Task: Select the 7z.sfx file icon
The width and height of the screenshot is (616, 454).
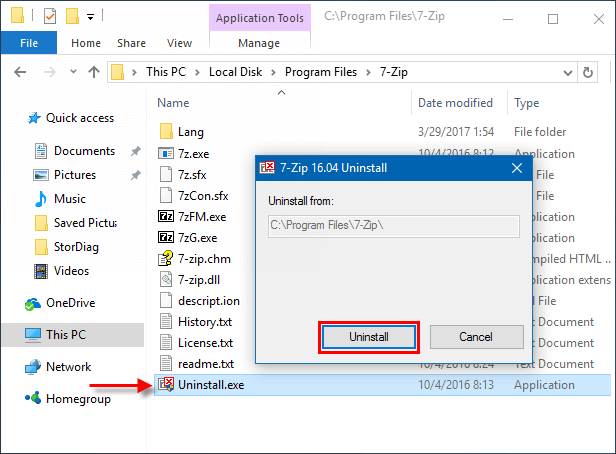Action: point(166,174)
